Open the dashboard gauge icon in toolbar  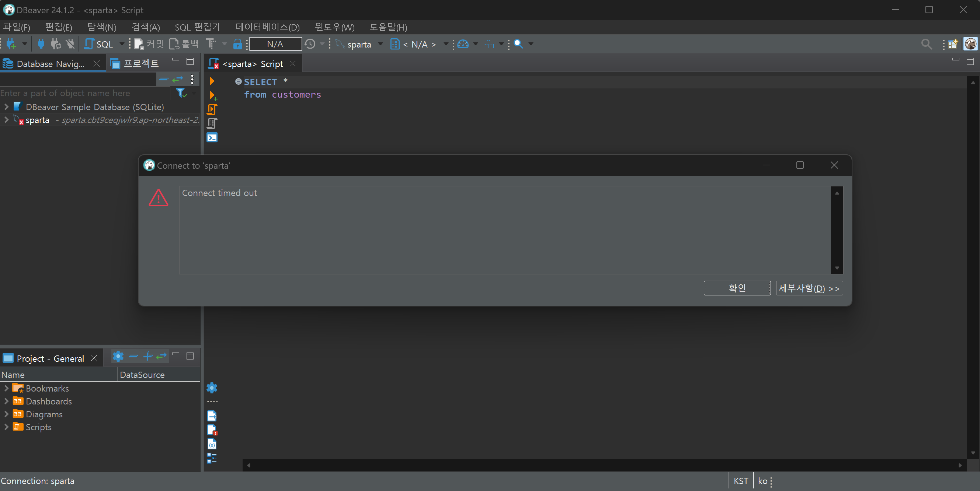(x=463, y=44)
